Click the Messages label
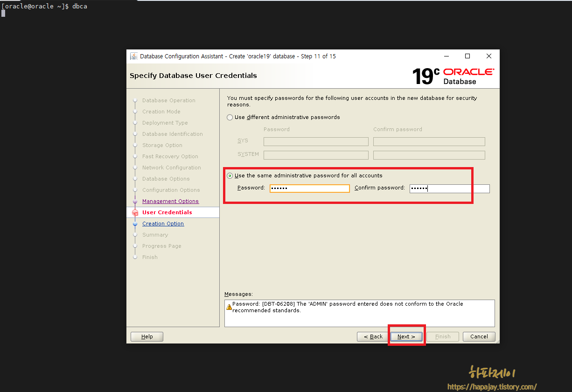Image resolution: width=572 pixels, height=392 pixels. (238, 294)
